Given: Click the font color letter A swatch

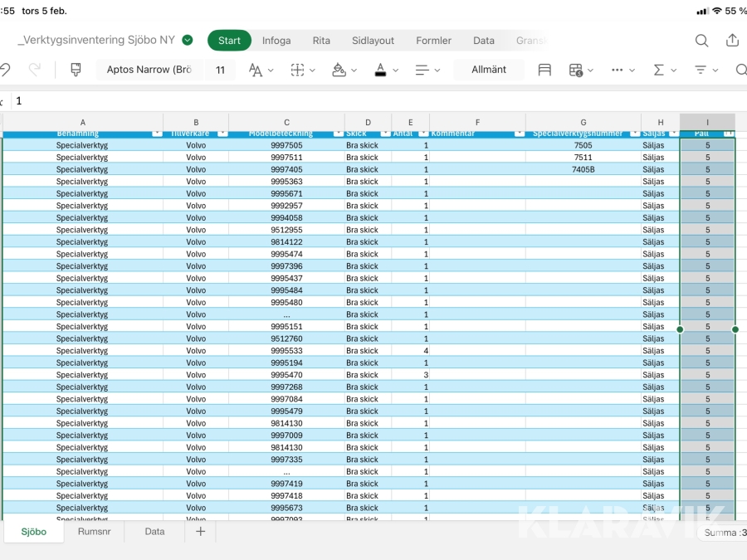Looking at the screenshot, I should coord(380,71).
